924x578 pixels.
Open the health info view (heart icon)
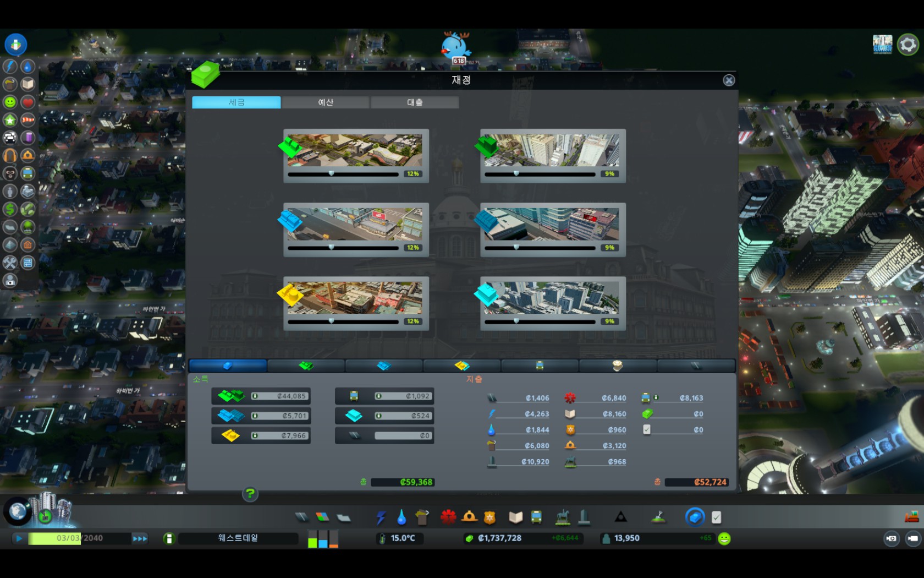(28, 102)
